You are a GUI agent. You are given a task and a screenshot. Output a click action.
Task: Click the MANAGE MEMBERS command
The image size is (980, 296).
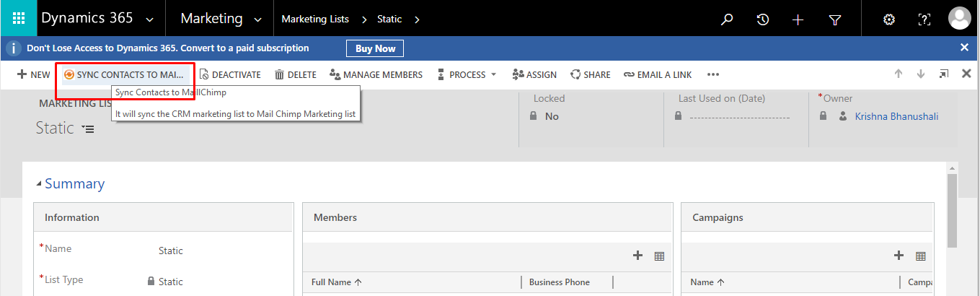pos(376,74)
